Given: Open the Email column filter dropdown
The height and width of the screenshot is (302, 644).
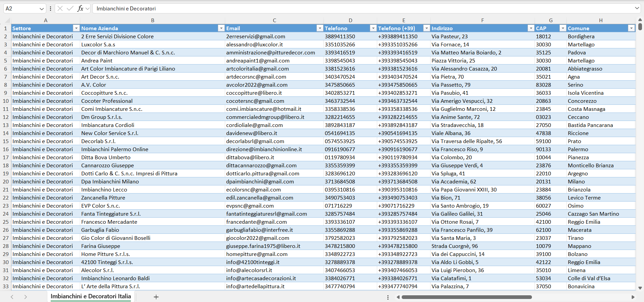Looking at the screenshot, I should [320, 28].
